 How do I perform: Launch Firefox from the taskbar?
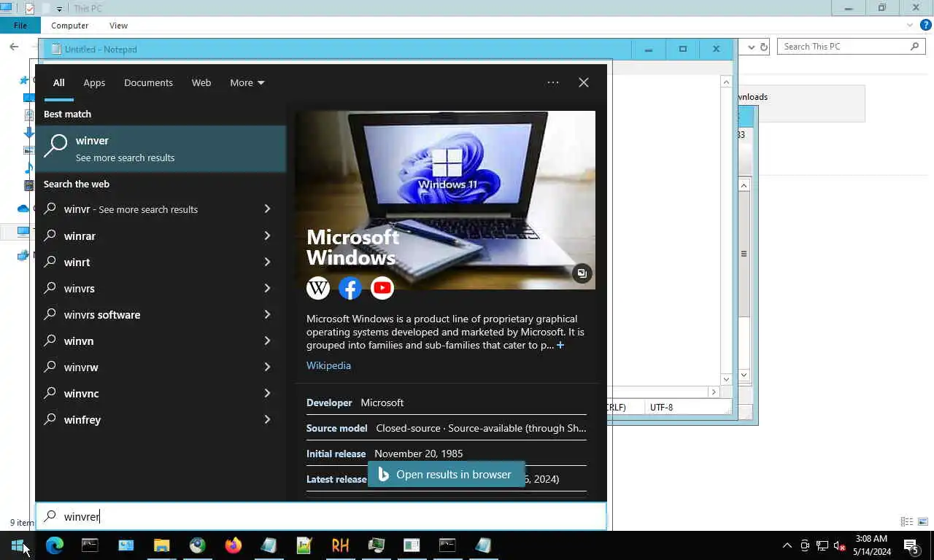click(x=233, y=545)
